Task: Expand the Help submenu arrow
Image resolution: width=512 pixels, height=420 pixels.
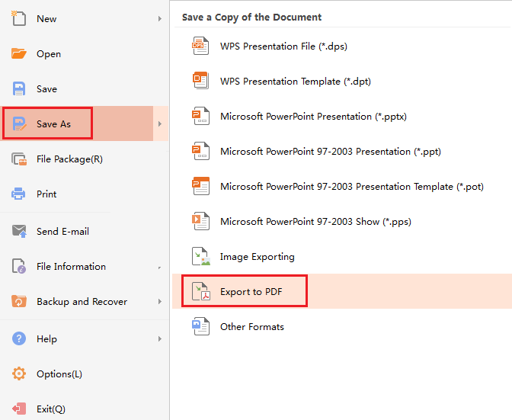Action: tap(160, 338)
